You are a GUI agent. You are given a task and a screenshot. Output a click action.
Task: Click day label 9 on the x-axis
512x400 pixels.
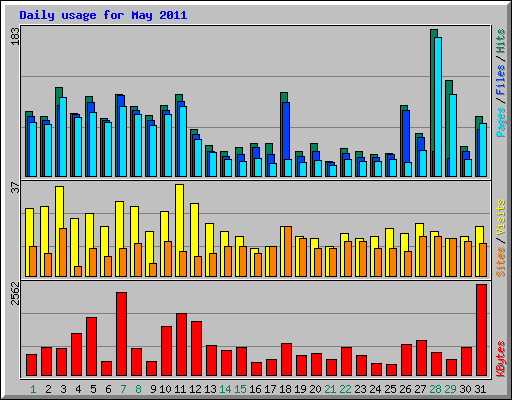click(153, 389)
